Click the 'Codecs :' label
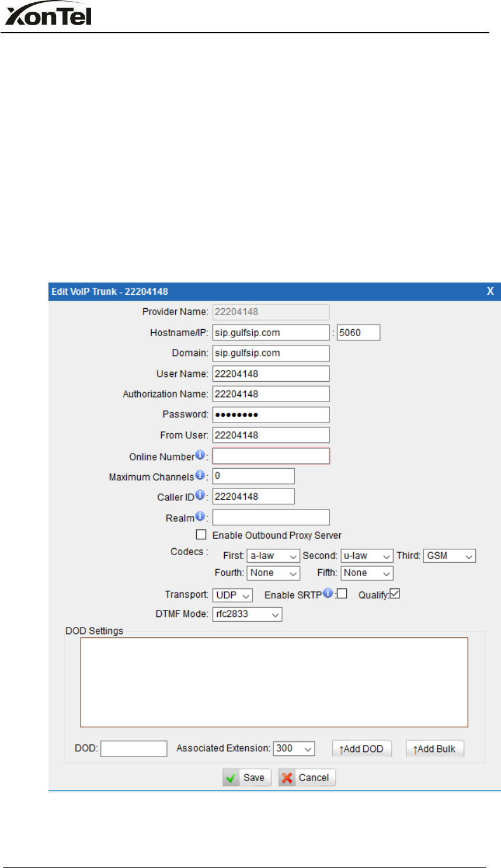Viewport: 501px width, 868px height. click(189, 552)
